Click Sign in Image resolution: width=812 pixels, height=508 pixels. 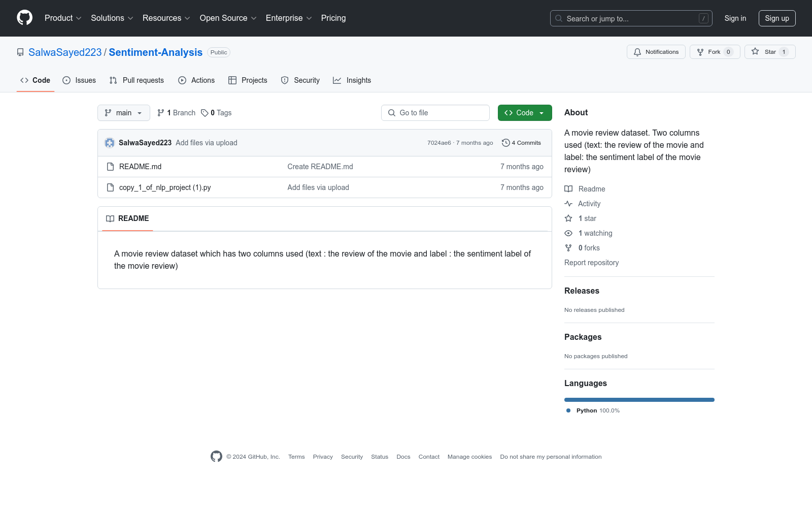tap(735, 18)
